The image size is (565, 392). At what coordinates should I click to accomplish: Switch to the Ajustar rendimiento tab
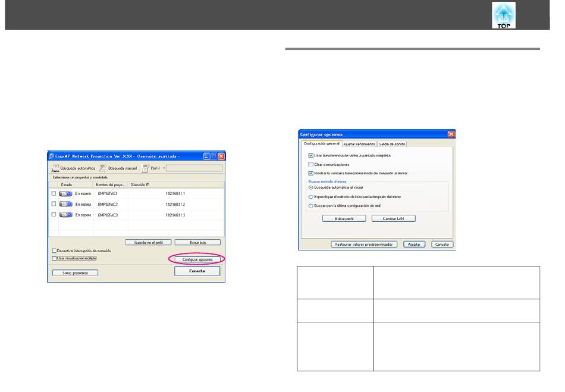coord(358,144)
